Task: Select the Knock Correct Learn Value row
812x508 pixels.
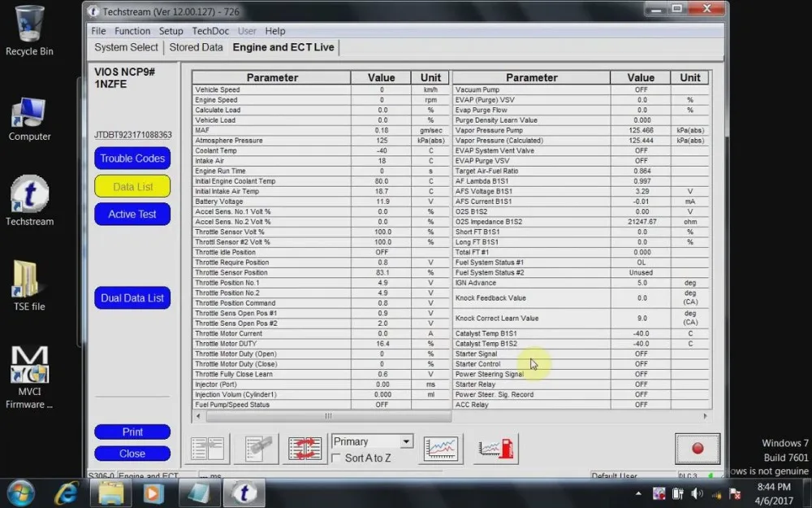Action: [581, 319]
